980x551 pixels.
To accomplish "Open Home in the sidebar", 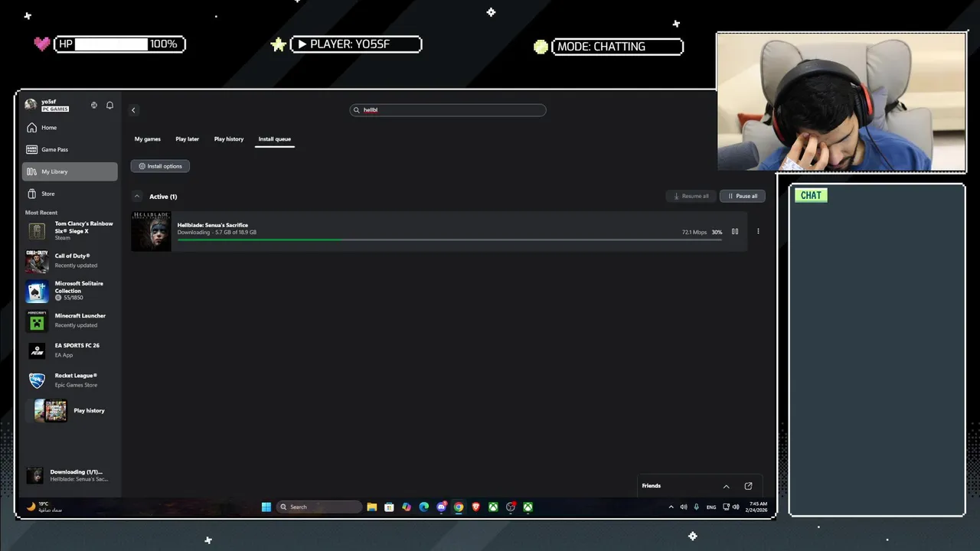I will tap(70, 128).
